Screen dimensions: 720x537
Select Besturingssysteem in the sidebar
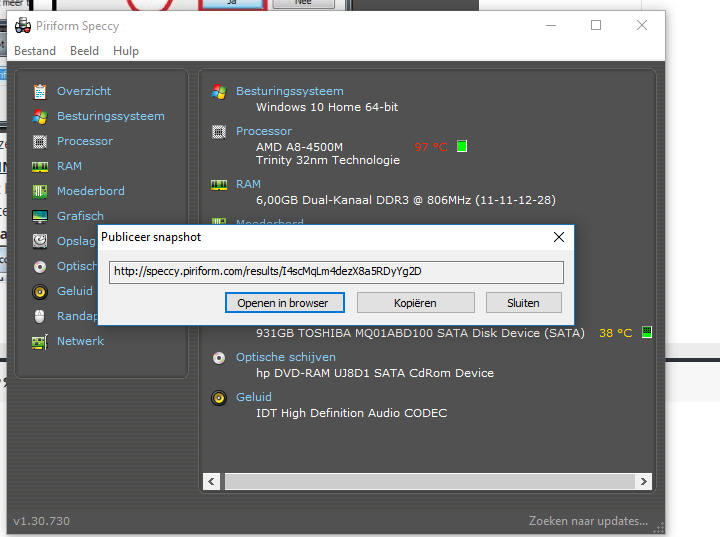click(x=111, y=116)
